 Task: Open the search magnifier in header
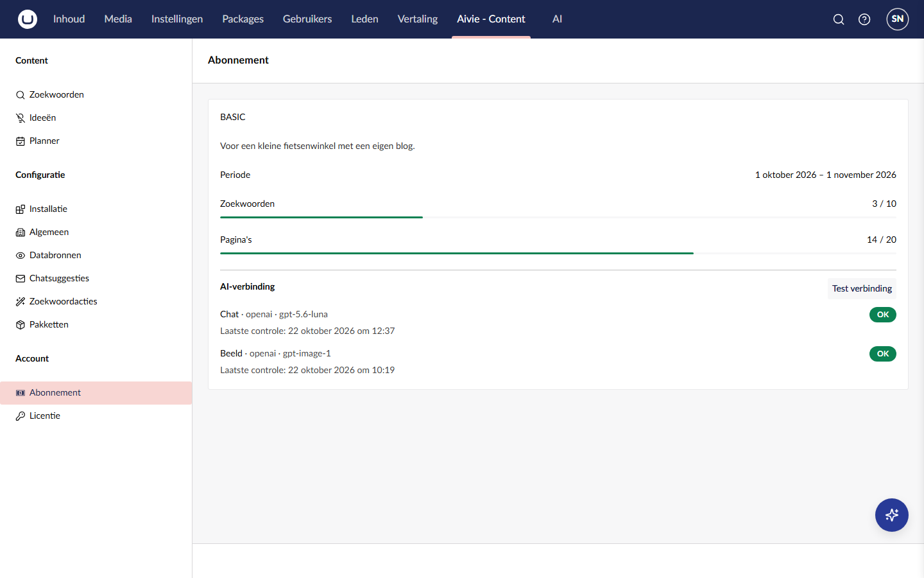click(x=839, y=19)
